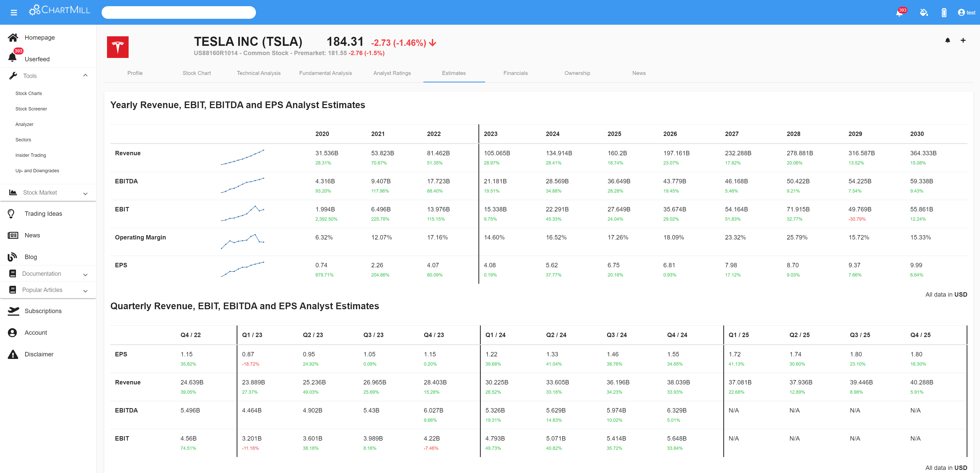Click the Userfeed label in sidebar
The image size is (980, 473).
[37, 59]
